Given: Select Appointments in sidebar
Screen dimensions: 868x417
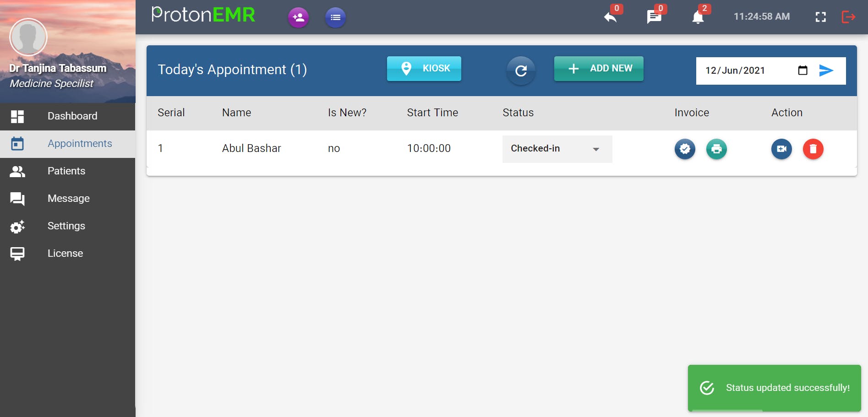Looking at the screenshot, I should 67,144.
